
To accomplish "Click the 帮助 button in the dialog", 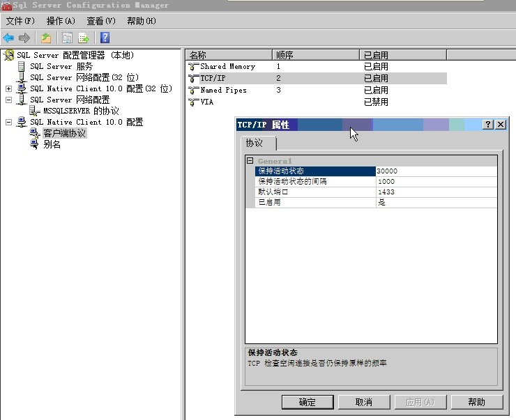I will pyautogui.click(x=476, y=402).
